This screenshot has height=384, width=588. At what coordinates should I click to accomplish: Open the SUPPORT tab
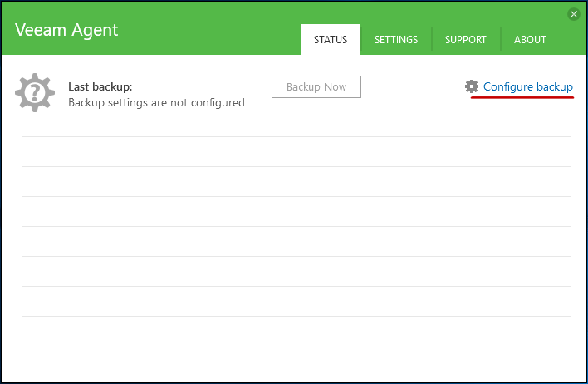[465, 39]
